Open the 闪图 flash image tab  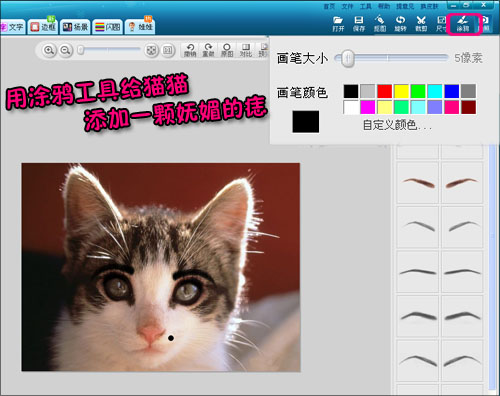(x=107, y=27)
